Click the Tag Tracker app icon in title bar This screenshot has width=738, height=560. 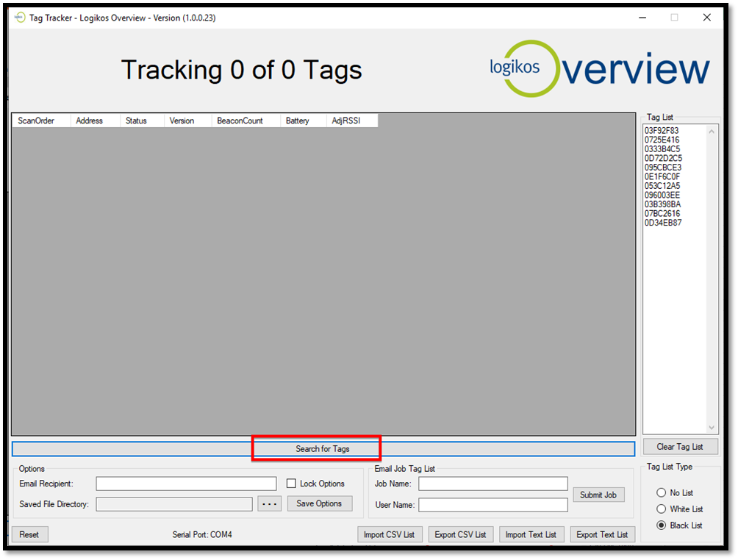pyautogui.click(x=20, y=18)
